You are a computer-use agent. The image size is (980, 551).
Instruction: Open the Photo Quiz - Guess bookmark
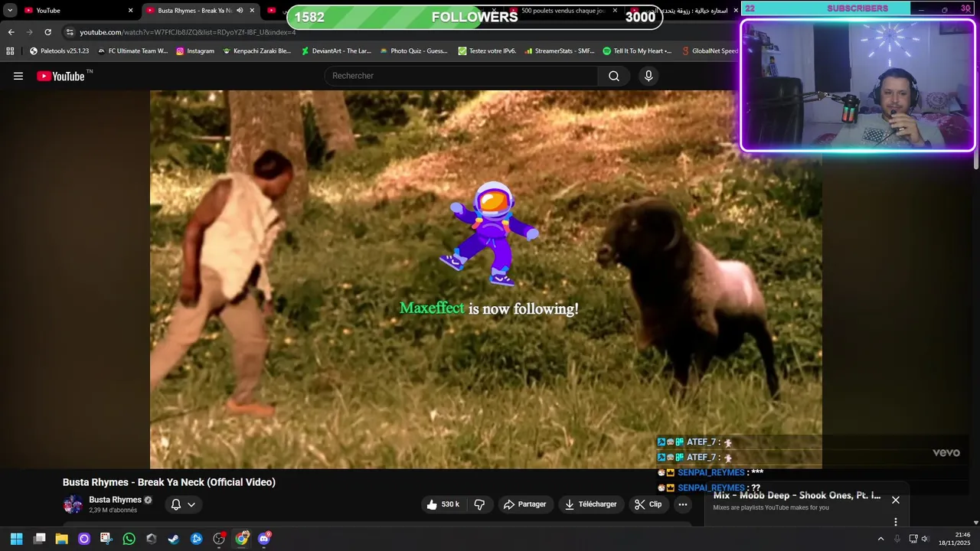coord(413,51)
